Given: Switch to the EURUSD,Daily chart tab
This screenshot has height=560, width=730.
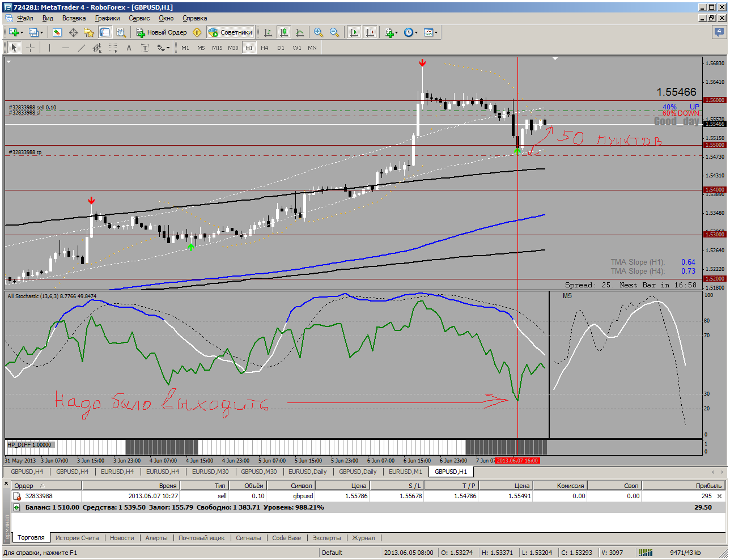Looking at the screenshot, I should (308, 472).
